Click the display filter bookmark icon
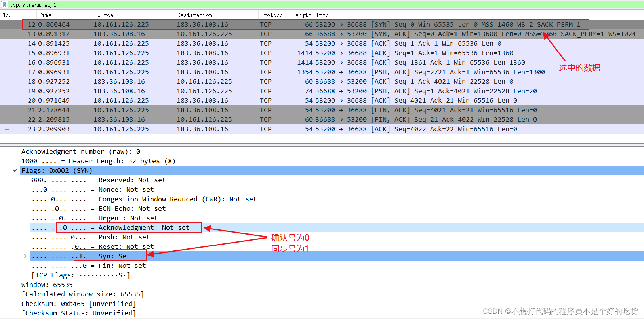Viewport: 644px width, 319px height. (5, 5)
